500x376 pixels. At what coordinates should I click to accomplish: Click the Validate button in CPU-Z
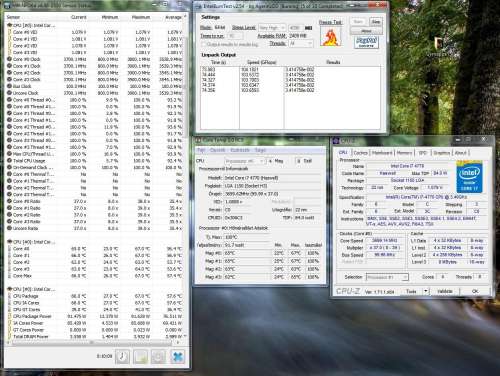pyautogui.click(x=444, y=291)
